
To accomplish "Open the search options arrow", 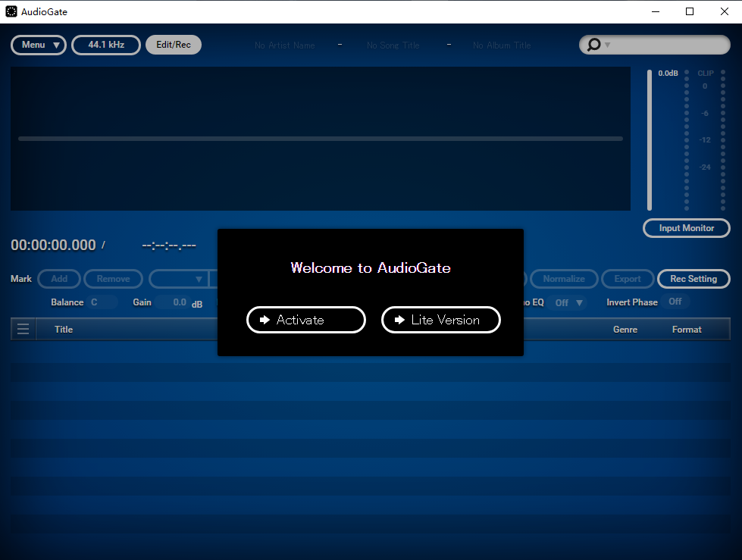I will [608, 45].
